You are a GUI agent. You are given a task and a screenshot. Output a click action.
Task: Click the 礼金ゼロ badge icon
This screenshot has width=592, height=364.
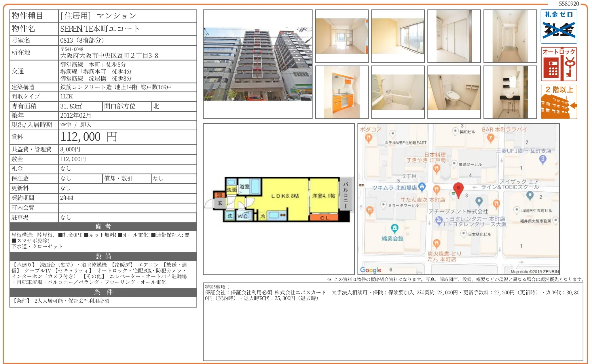pyautogui.click(x=559, y=26)
